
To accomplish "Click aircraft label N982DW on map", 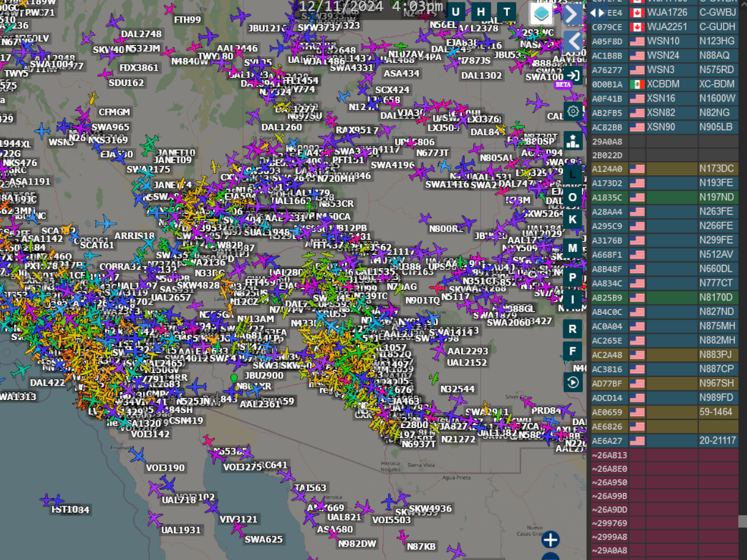I will [357, 544].
